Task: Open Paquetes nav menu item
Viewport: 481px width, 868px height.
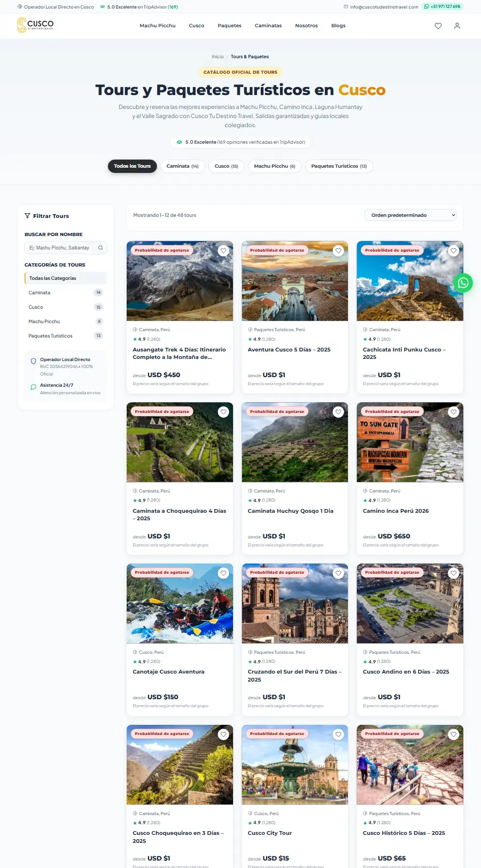Action: [230, 26]
